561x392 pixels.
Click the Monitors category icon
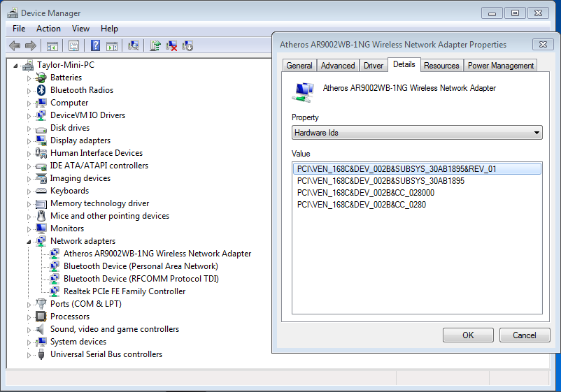[41, 228]
